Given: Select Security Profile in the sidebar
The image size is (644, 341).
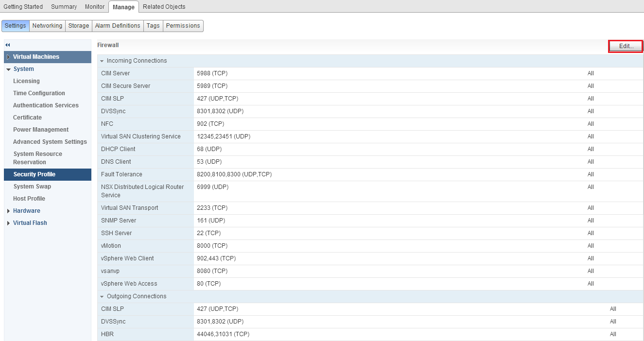Looking at the screenshot, I should point(48,174).
